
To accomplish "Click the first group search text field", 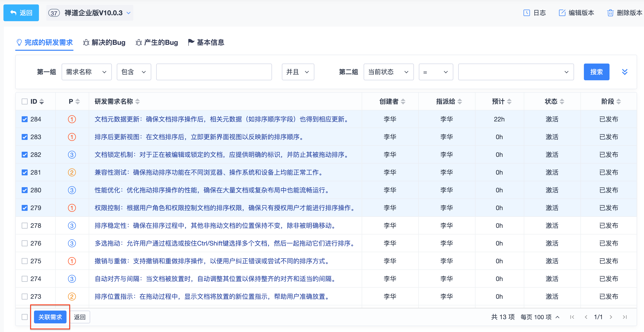I will tap(214, 72).
